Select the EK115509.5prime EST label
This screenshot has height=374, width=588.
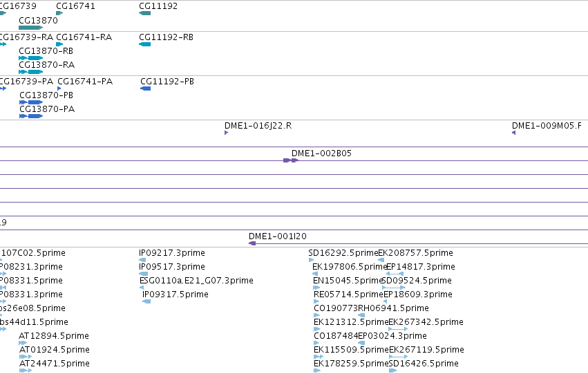(351, 350)
